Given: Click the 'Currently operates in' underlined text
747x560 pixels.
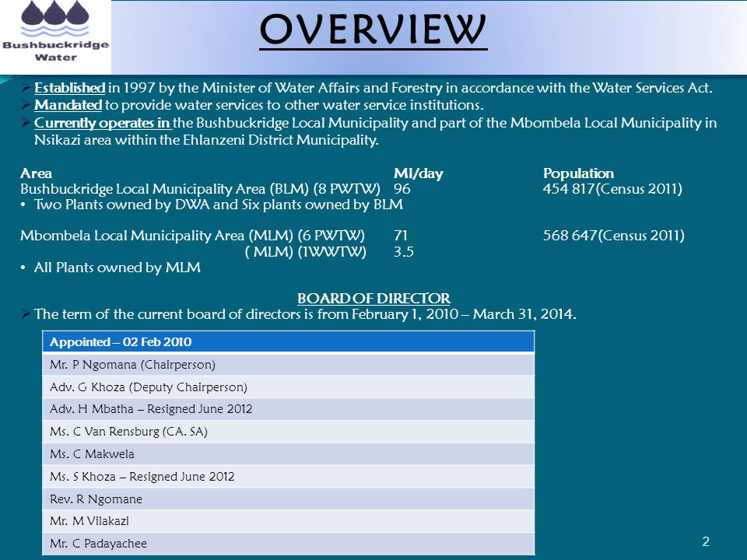Looking at the screenshot, I should (103, 123).
